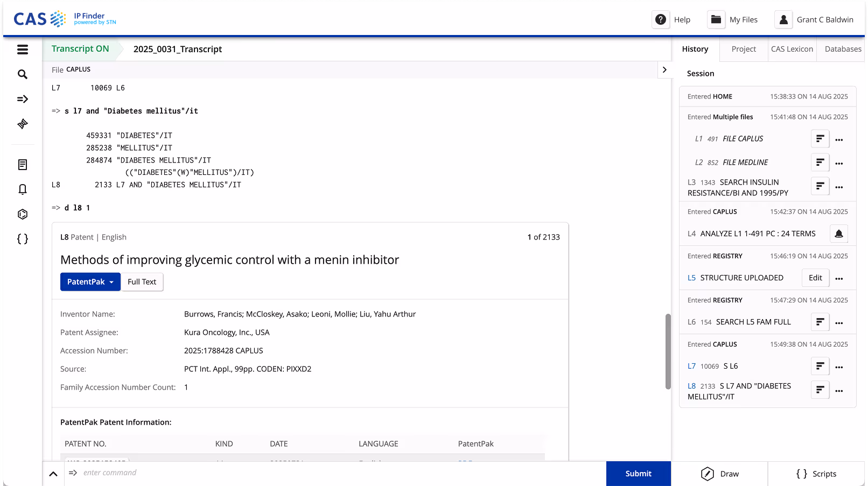The image size is (868, 486).
Task: Open My Files folder icon
Action: tap(716, 19)
